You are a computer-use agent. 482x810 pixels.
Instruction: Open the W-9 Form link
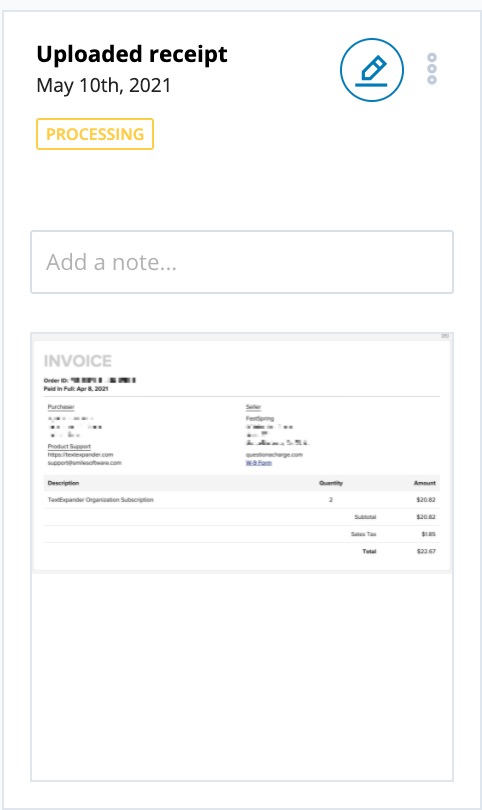[x=258, y=463]
